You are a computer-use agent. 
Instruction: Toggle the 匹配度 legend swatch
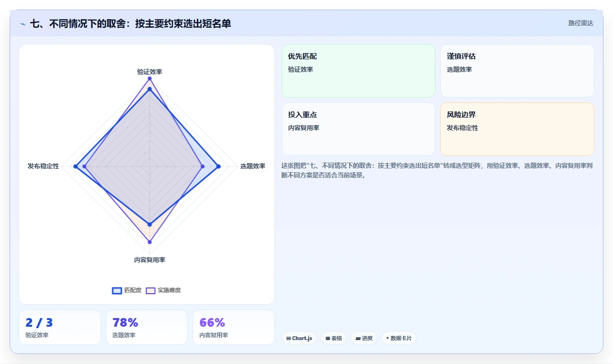coord(117,290)
